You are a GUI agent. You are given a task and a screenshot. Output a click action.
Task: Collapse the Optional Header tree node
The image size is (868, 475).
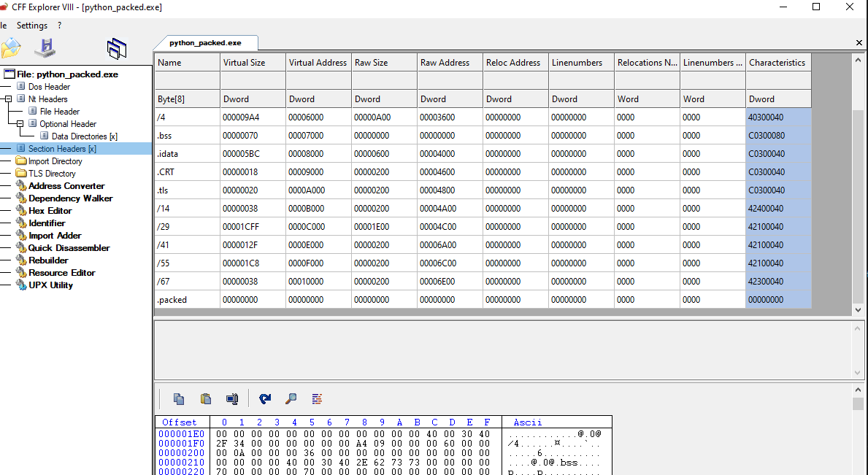(20, 124)
